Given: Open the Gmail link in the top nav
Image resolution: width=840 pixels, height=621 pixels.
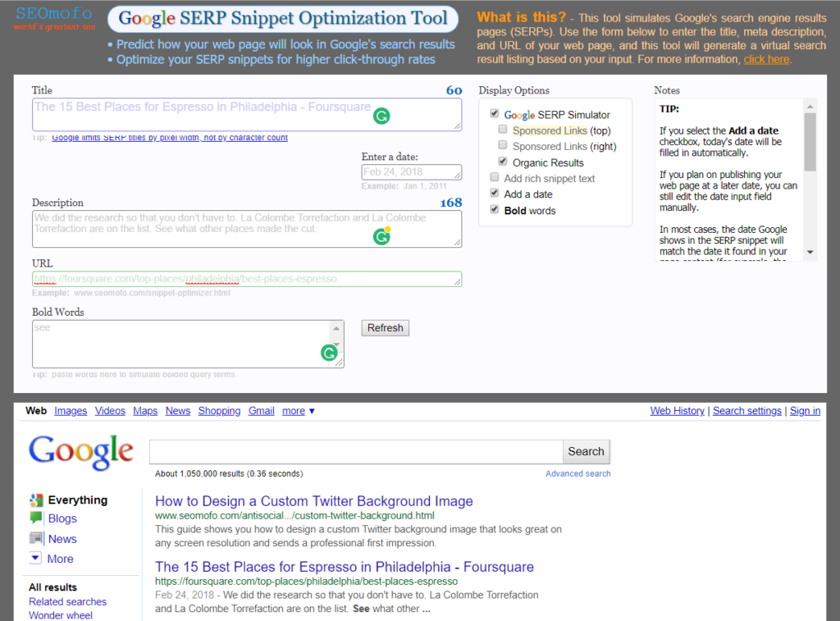Looking at the screenshot, I should click(262, 411).
